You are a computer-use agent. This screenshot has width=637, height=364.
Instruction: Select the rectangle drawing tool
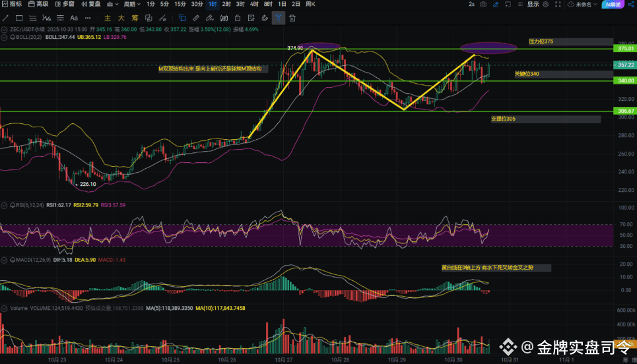tap(19, 18)
